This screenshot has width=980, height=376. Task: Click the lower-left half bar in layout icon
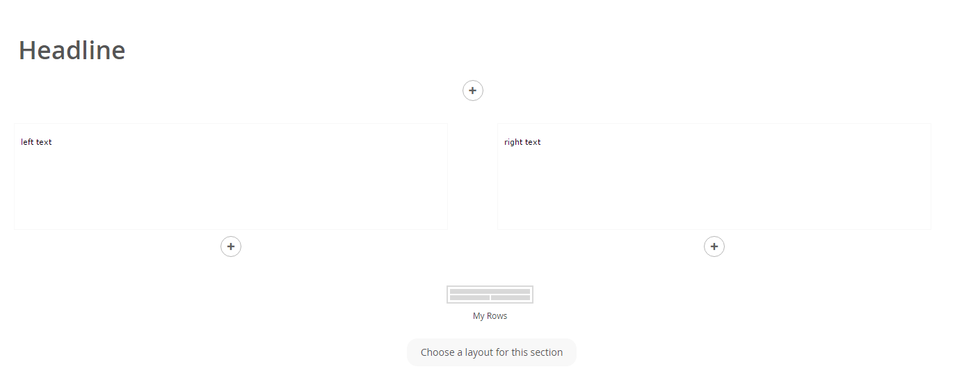(469, 297)
